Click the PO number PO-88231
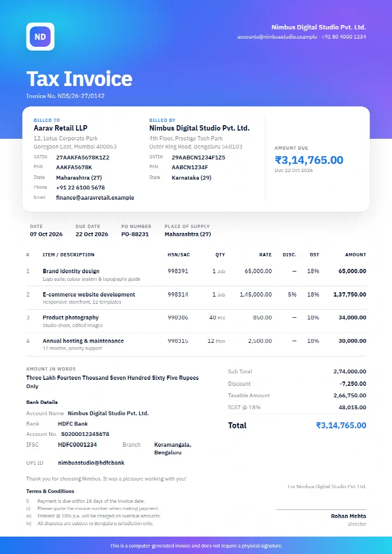Viewport: 392px width, 554px height. click(x=135, y=234)
